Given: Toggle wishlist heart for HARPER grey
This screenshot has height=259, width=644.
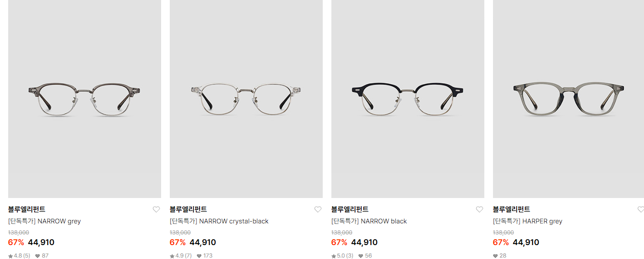Looking at the screenshot, I should (x=641, y=210).
